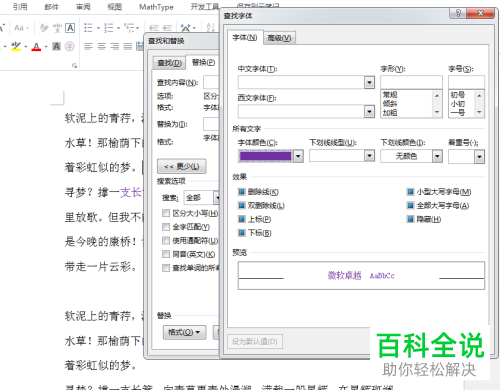Toggle the 全部大写字母(A) checkbox
Screen dimensions: 500x390
[x=410, y=205]
